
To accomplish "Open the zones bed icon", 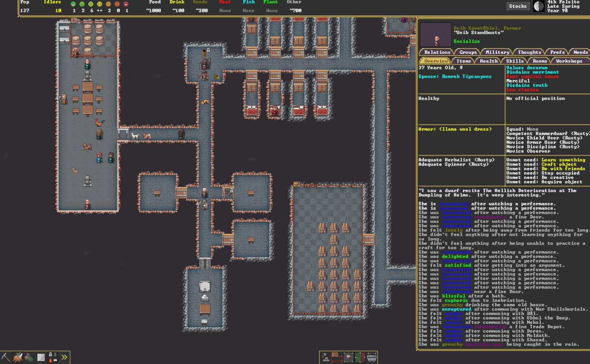I will click(337, 357).
